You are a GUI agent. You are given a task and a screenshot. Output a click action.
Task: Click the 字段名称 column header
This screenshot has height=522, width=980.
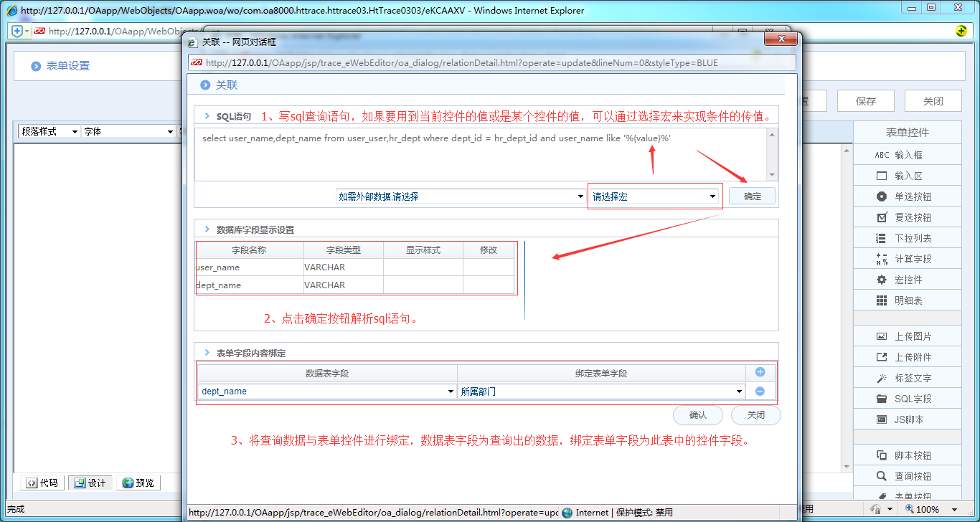click(250, 250)
